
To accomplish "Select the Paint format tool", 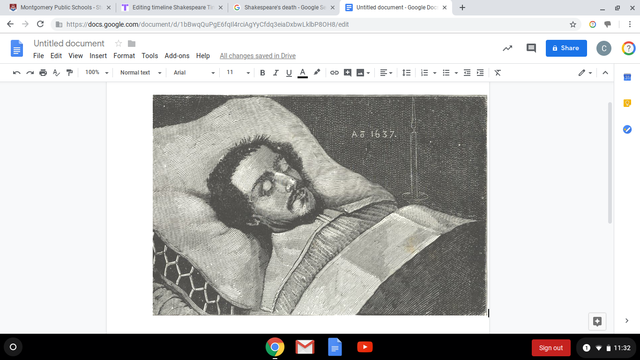I will click(69, 73).
